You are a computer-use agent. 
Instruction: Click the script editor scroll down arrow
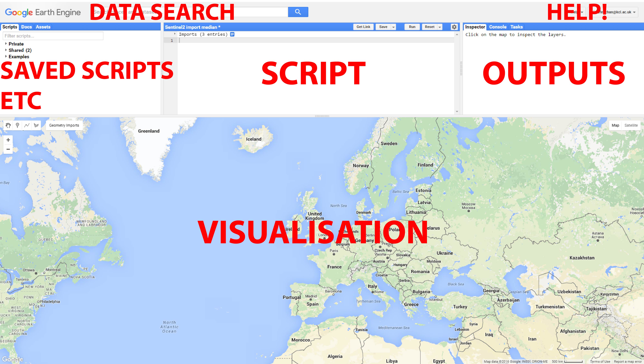click(457, 112)
